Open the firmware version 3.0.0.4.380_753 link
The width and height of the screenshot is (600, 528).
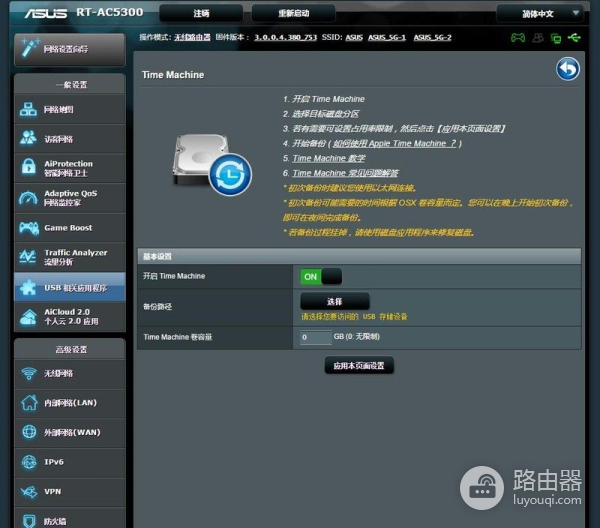(x=285, y=37)
